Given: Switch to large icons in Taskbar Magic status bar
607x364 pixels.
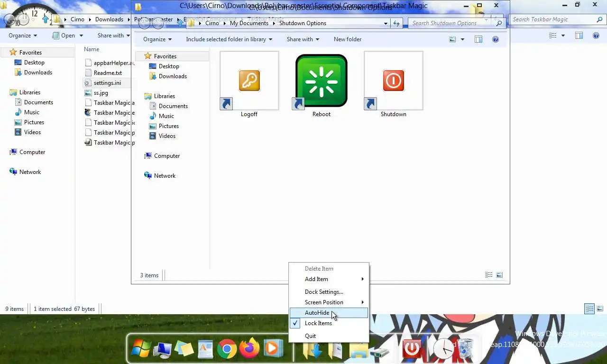Looking at the screenshot, I should point(600,309).
